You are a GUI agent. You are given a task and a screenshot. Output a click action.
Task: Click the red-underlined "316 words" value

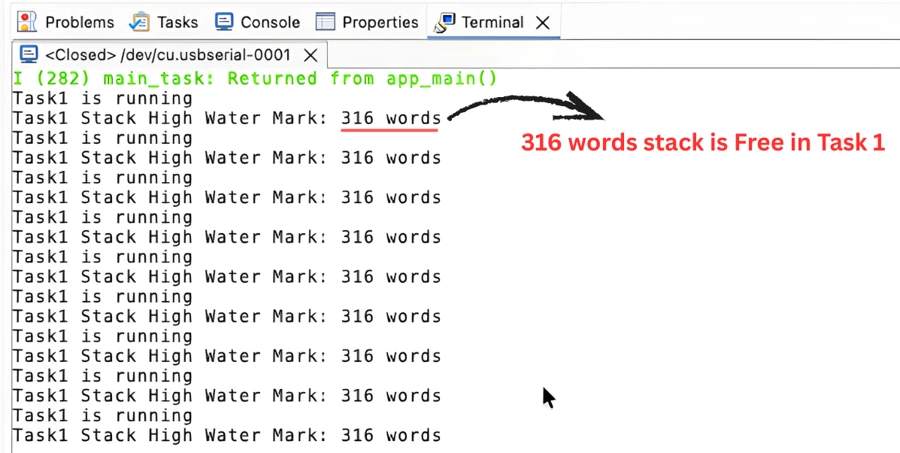coord(390,118)
